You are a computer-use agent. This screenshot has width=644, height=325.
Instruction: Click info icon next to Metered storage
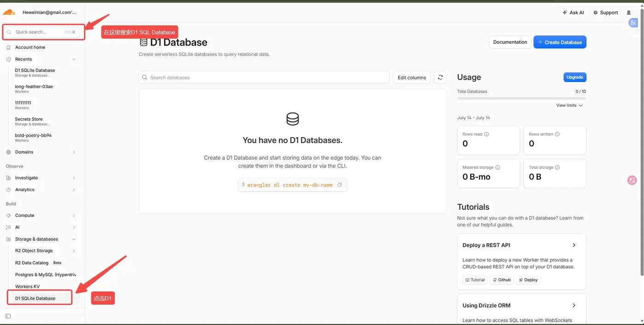(498, 168)
